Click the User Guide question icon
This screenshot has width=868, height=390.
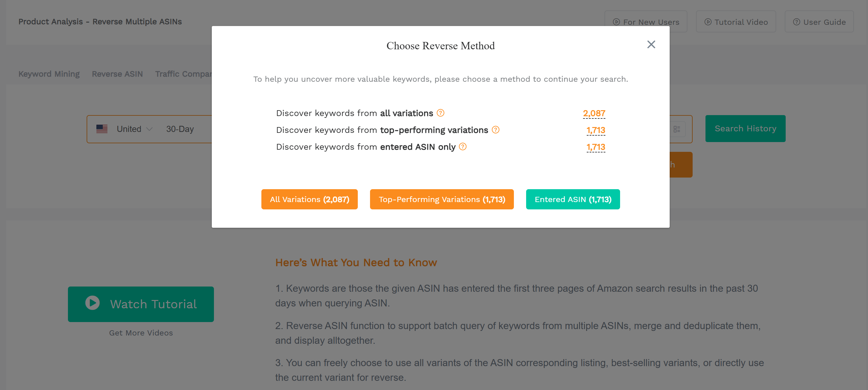point(796,22)
